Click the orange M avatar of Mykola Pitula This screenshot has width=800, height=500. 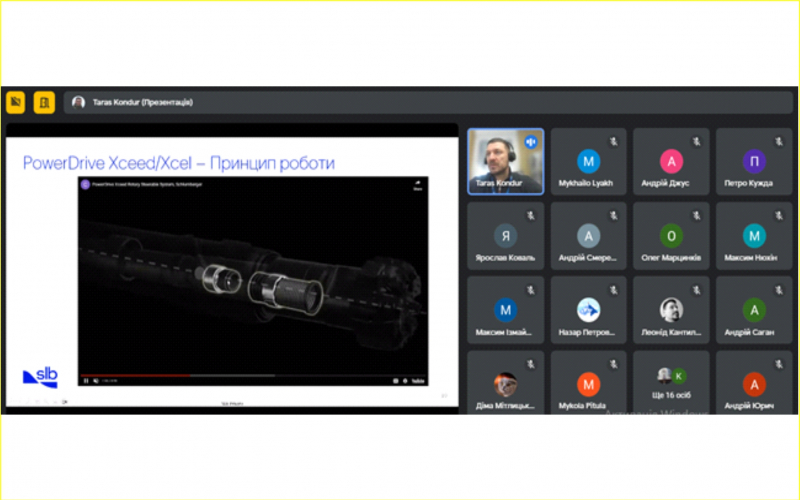pos(588,384)
